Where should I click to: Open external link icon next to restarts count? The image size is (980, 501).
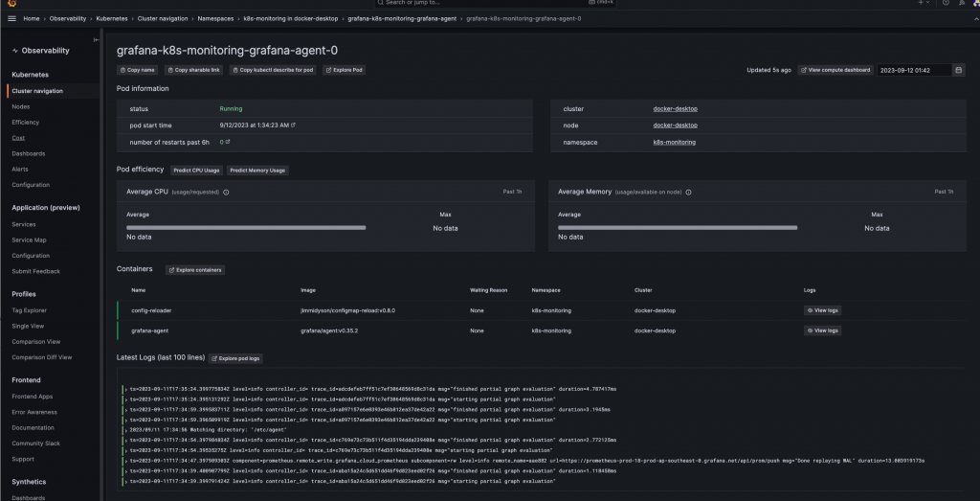click(228, 142)
